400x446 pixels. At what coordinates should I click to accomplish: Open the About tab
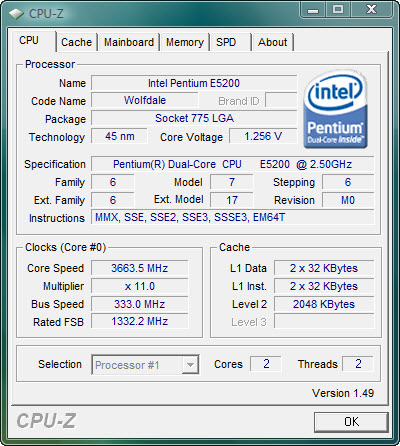tap(273, 42)
